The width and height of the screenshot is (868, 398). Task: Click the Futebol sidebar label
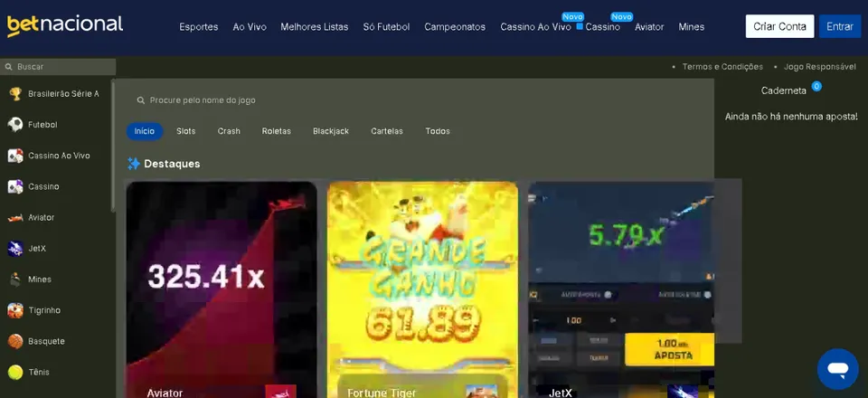pyautogui.click(x=42, y=125)
